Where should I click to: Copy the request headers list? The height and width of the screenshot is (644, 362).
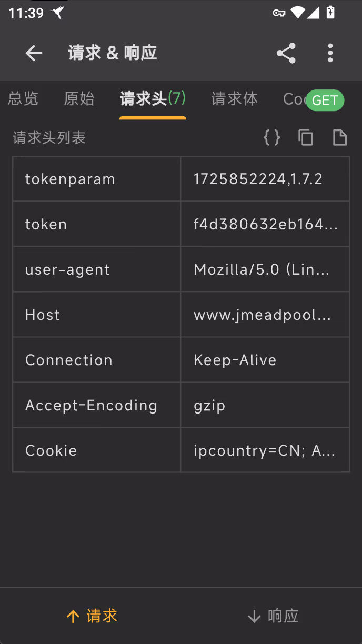[306, 138]
